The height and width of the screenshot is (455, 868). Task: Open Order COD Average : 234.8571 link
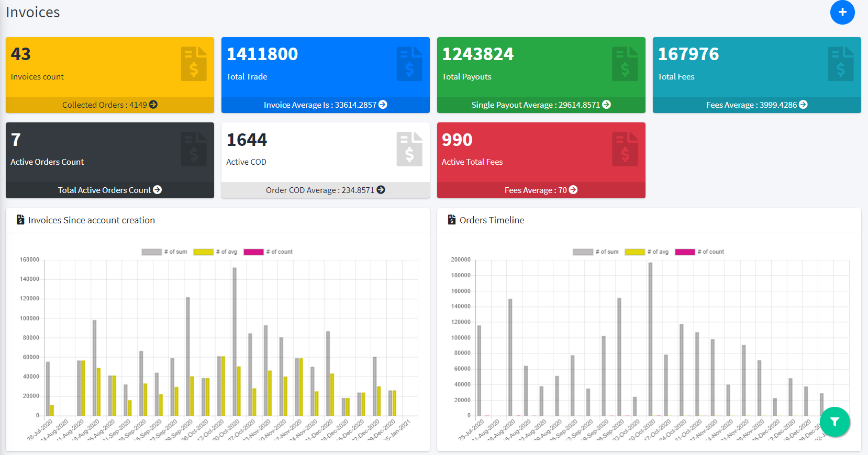(x=325, y=190)
